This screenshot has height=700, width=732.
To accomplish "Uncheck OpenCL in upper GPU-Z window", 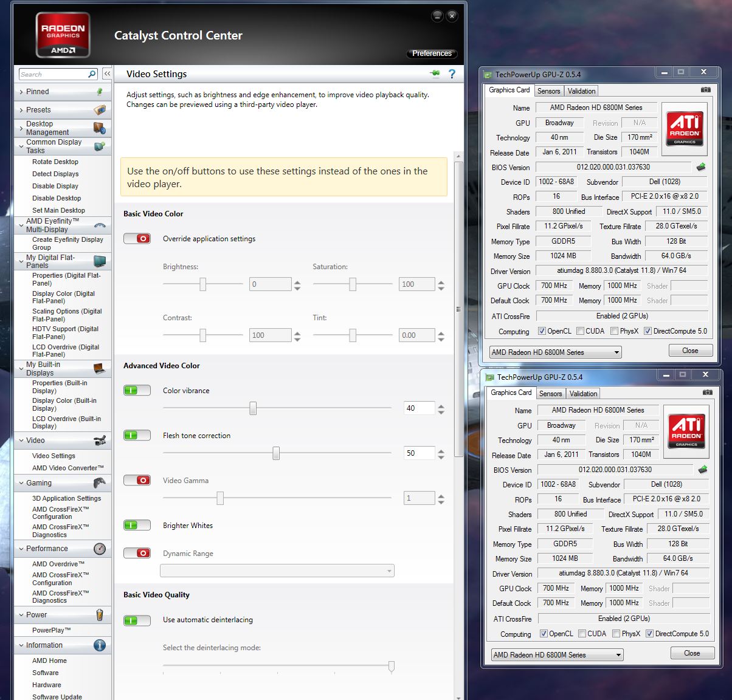I will (542, 331).
